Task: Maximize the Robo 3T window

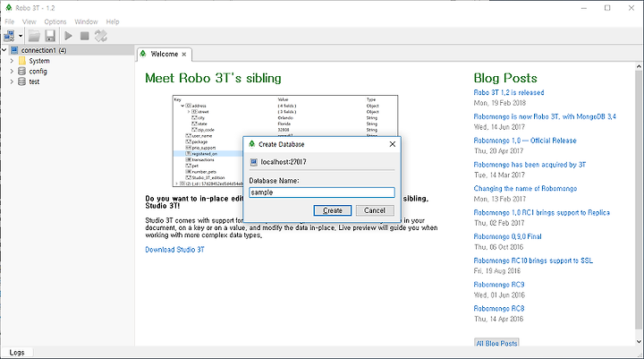Action: click(x=607, y=8)
